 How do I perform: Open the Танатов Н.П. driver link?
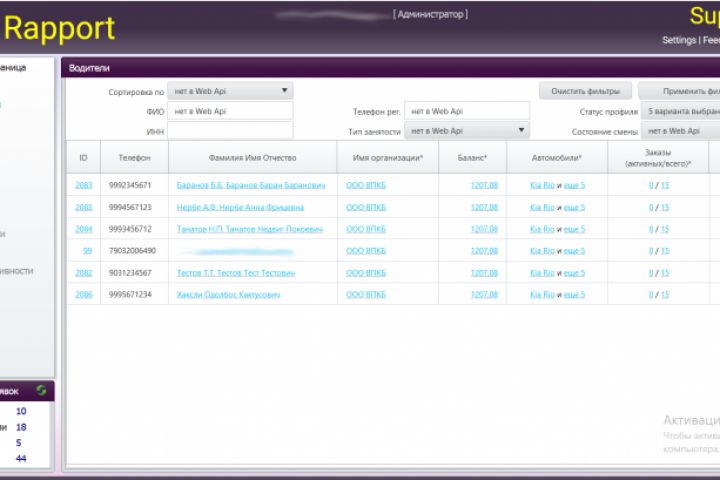point(250,229)
